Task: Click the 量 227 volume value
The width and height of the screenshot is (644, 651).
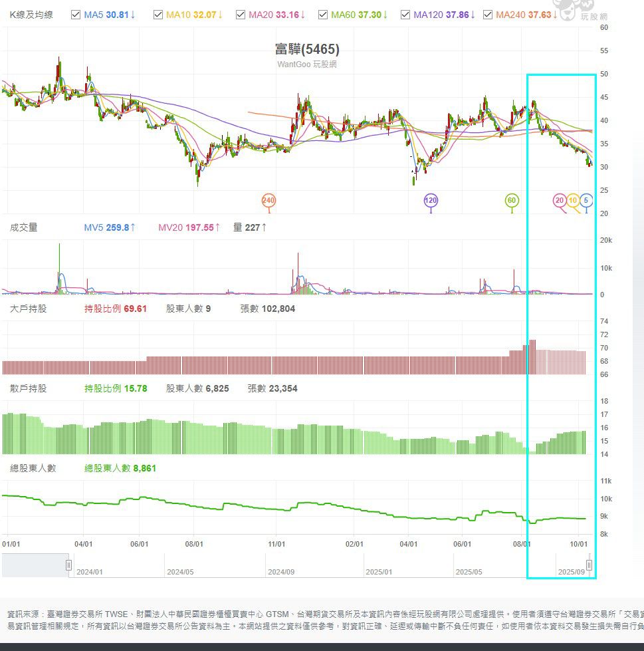Action: pyautogui.click(x=250, y=227)
